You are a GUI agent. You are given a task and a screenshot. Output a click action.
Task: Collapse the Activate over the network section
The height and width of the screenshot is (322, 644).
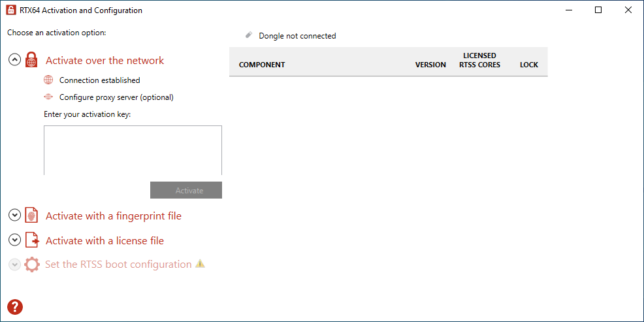[x=14, y=60]
